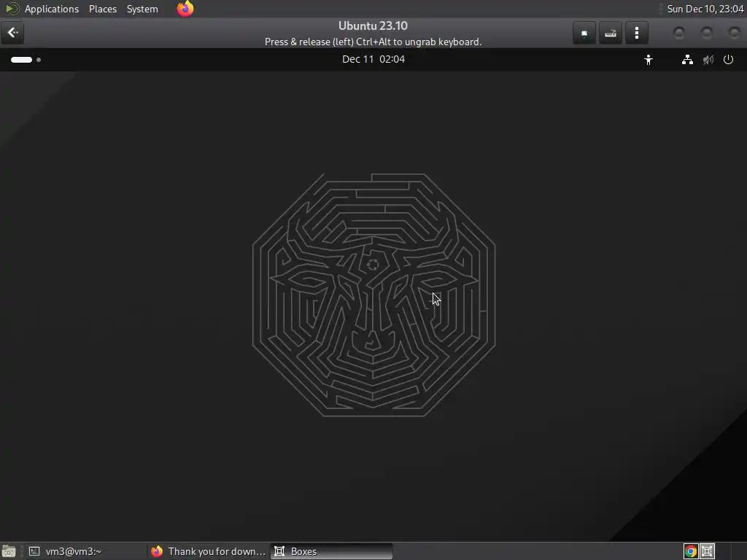Open the guest Activities workspace indicator
This screenshot has height=560, width=747.
click(26, 60)
